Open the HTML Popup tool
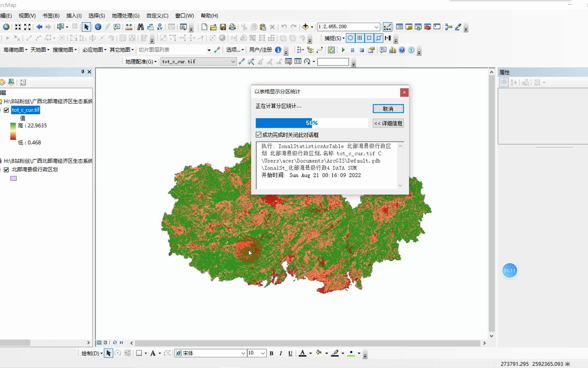This screenshot has width=588, height=368. tap(117, 27)
